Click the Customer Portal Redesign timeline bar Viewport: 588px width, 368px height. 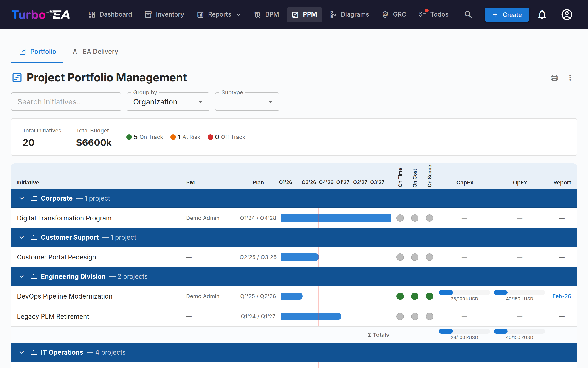coord(300,257)
